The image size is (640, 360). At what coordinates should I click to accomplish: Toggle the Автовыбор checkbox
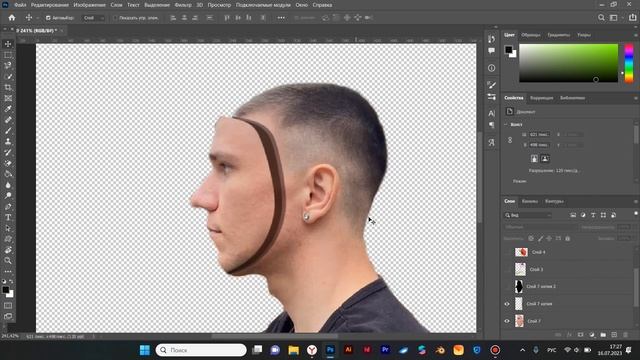[x=48, y=18]
